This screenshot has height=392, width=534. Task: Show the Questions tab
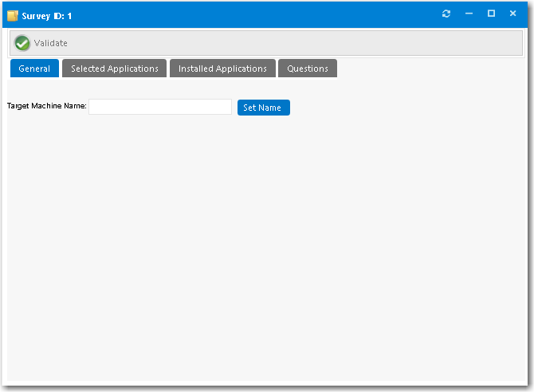(x=308, y=69)
